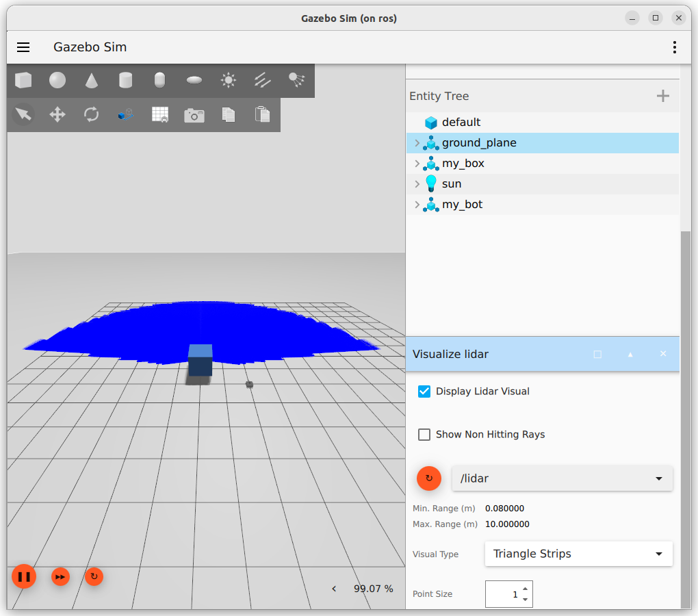This screenshot has height=616, width=698.
Task: Activate the rotate mode tool
Action: pos(92,114)
